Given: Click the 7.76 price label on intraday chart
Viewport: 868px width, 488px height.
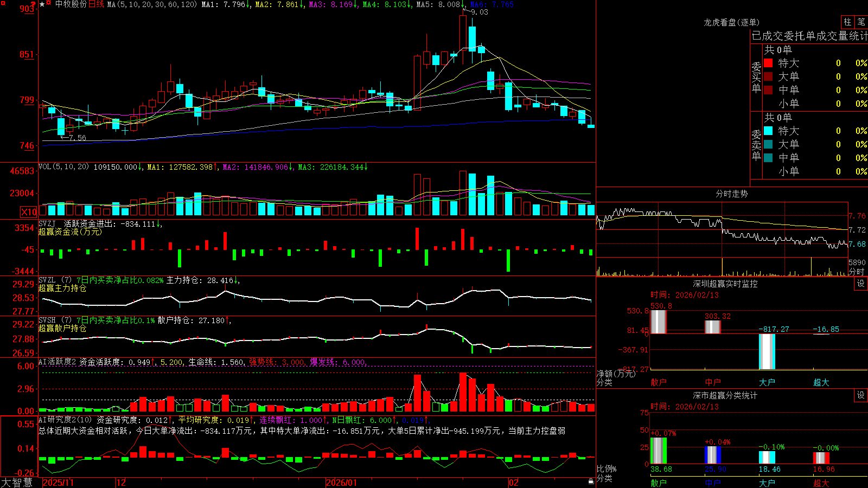Looking at the screenshot, I should [858, 216].
